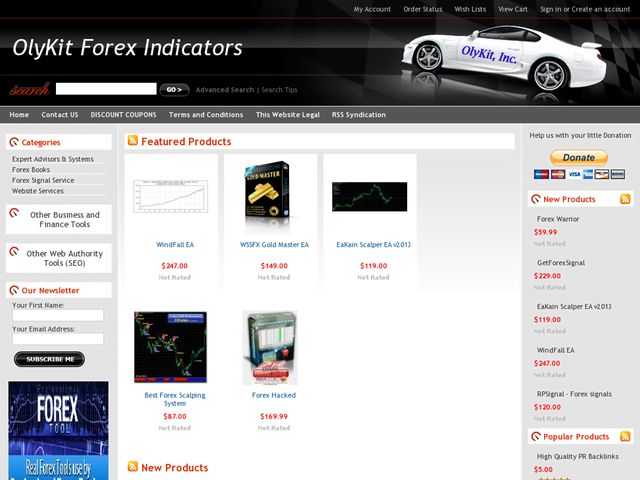Open Wish Lists link
The width and height of the screenshot is (640, 480).
(x=470, y=9)
